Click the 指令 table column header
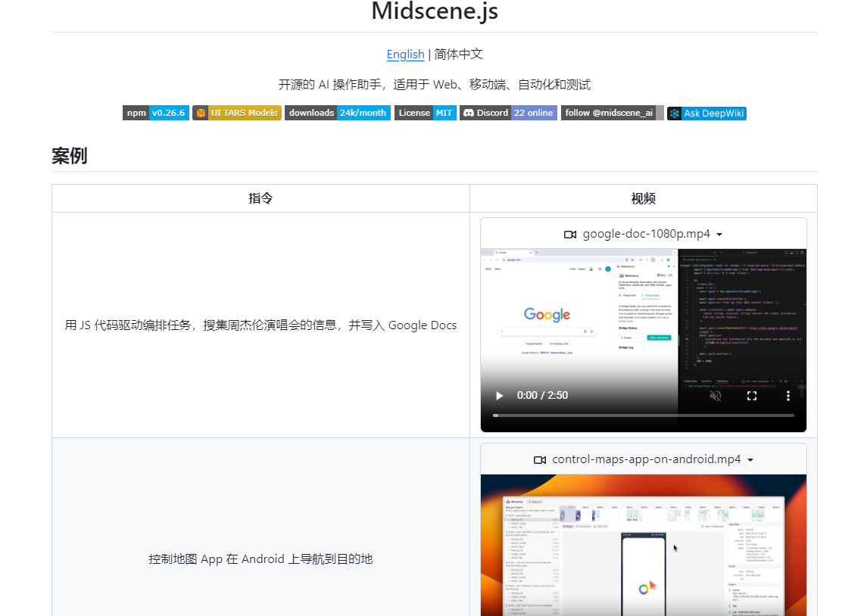The image size is (864, 616). point(260,198)
